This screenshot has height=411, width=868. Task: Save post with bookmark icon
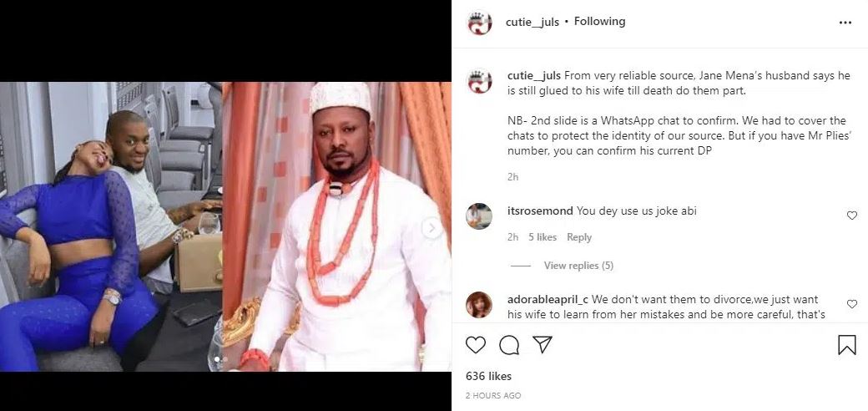846,345
